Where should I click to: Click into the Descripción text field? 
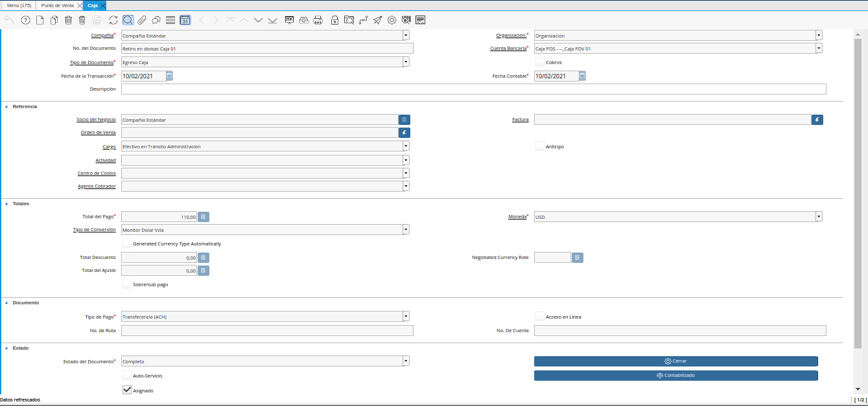[473, 89]
